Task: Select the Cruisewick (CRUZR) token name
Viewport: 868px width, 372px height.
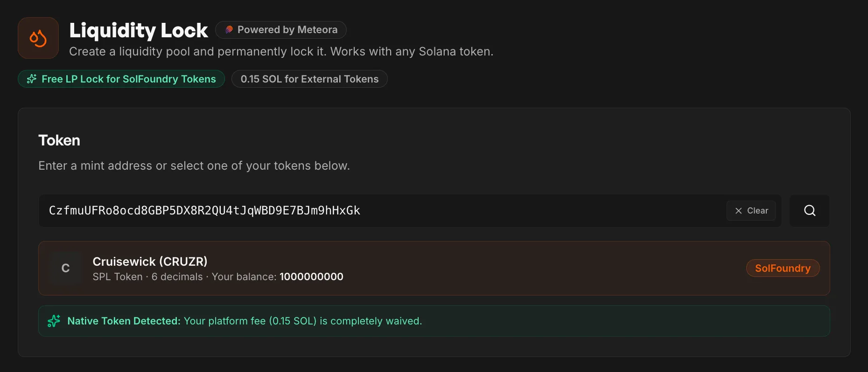Action: tap(150, 262)
